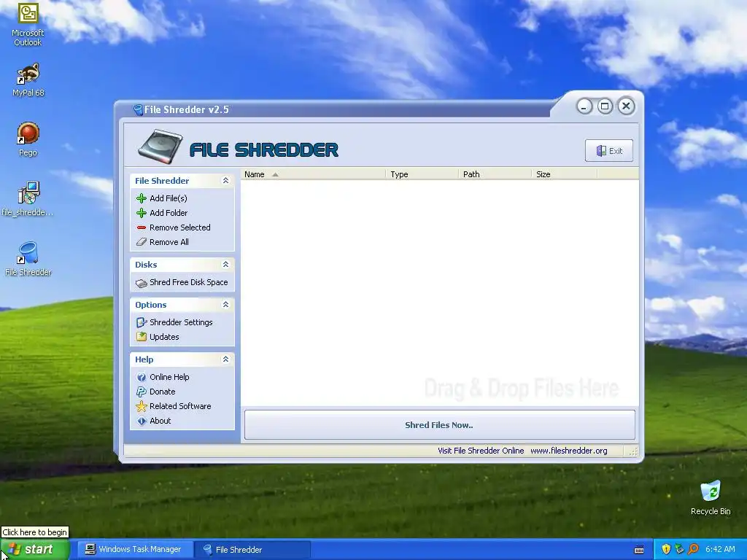Sort list by Name column header

314,174
